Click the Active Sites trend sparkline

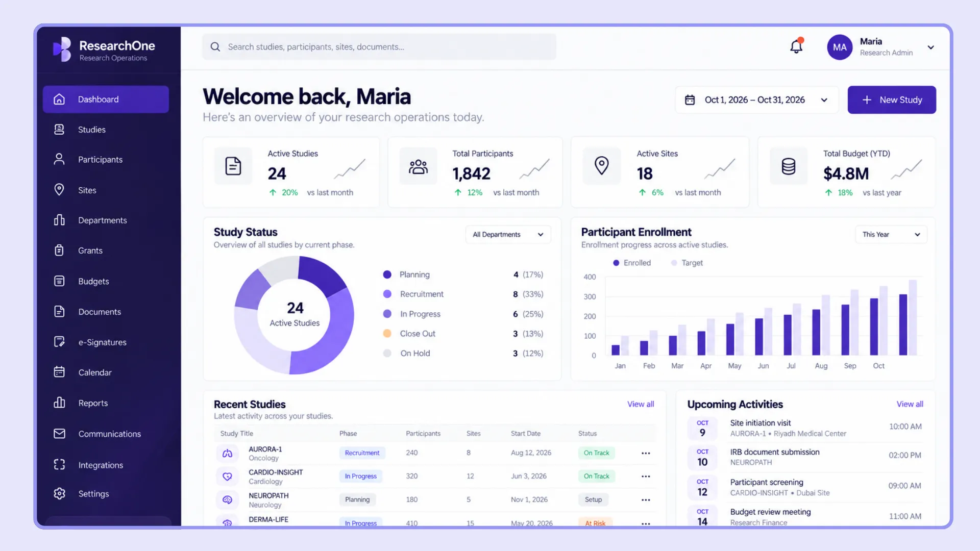720,169
